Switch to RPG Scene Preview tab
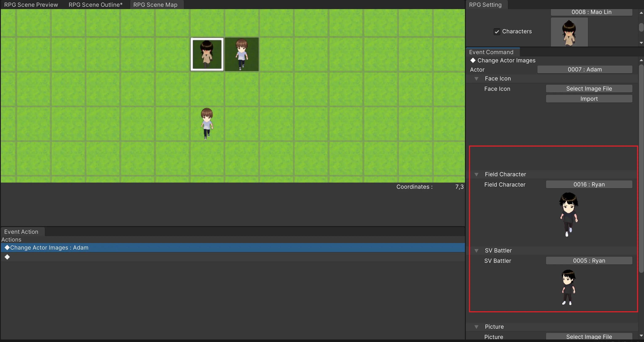 [31, 5]
